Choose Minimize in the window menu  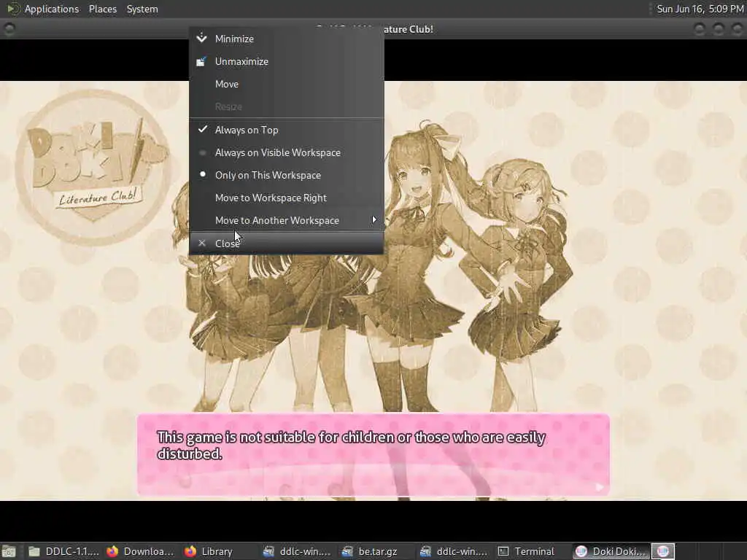(x=286, y=39)
